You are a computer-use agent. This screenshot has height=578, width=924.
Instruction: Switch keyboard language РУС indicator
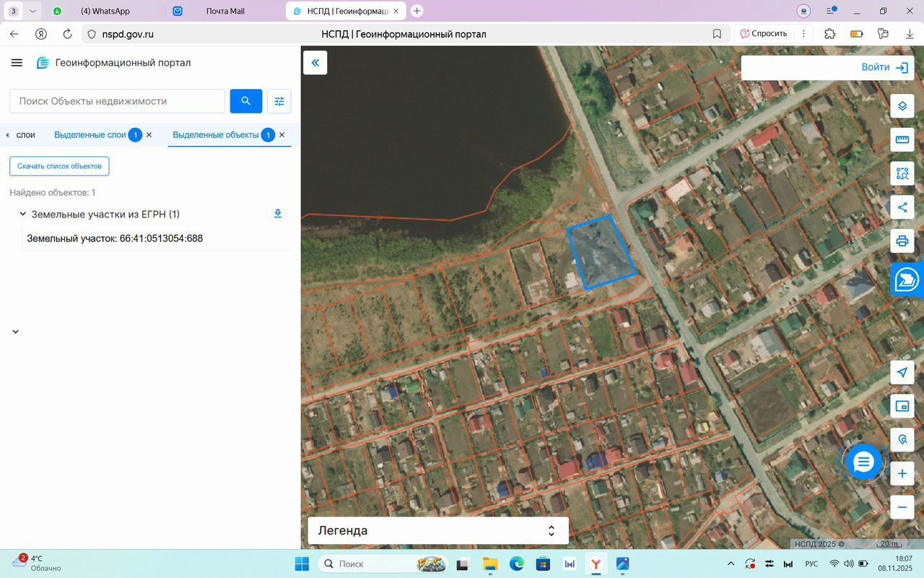pyautogui.click(x=811, y=564)
